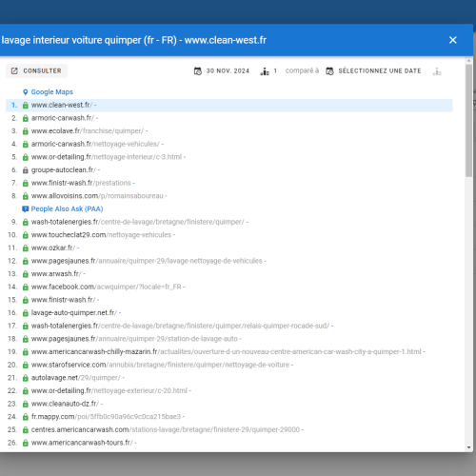Select the first result www.clean-west.fr
This screenshot has height=476, width=476.
coord(229,105)
